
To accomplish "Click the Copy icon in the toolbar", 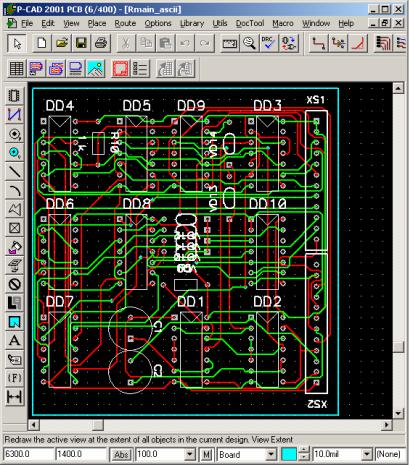I will (x=145, y=43).
